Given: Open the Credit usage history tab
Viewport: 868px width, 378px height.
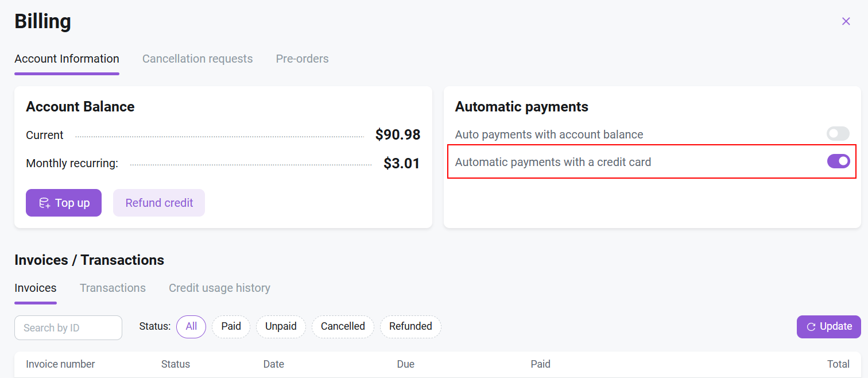Looking at the screenshot, I should pos(219,288).
